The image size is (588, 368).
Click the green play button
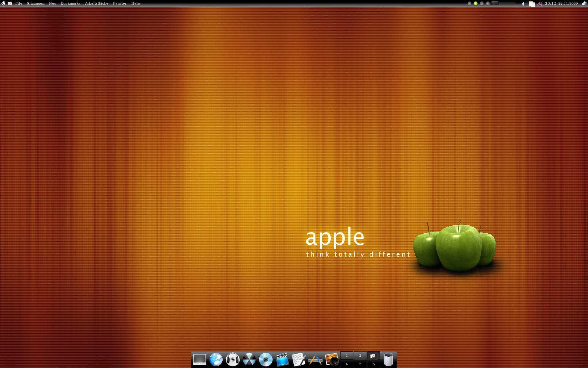pyautogui.click(x=476, y=3)
